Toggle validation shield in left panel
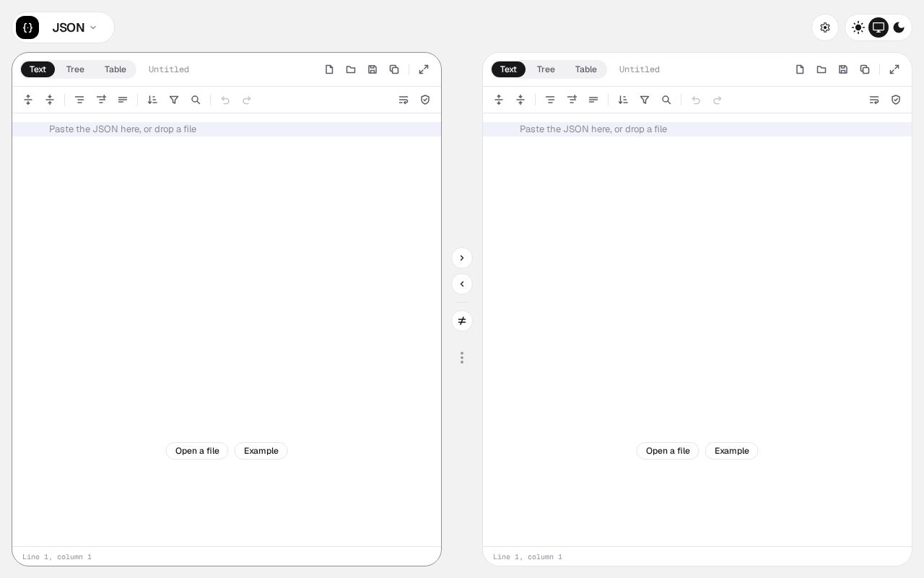Viewport: 924px width, 578px height. point(425,100)
